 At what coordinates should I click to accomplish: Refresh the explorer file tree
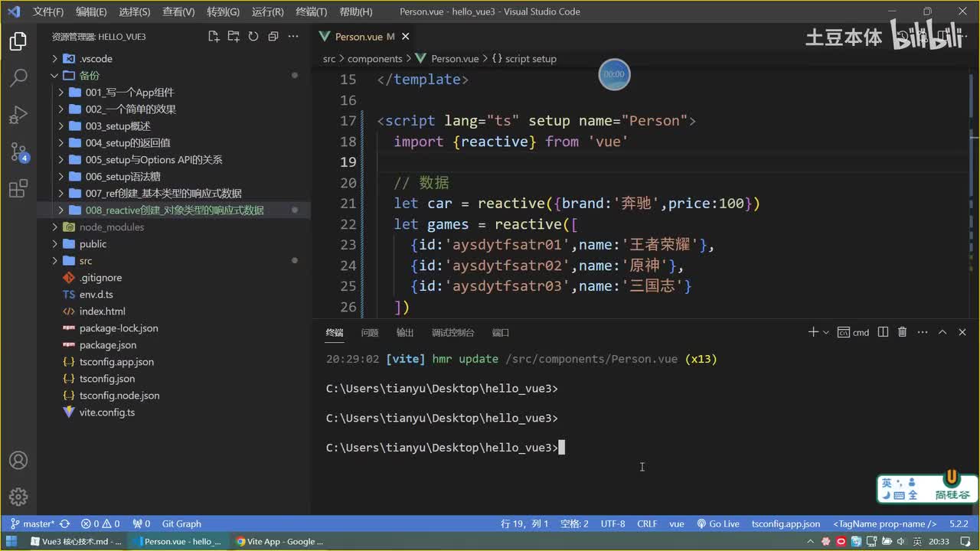[253, 37]
